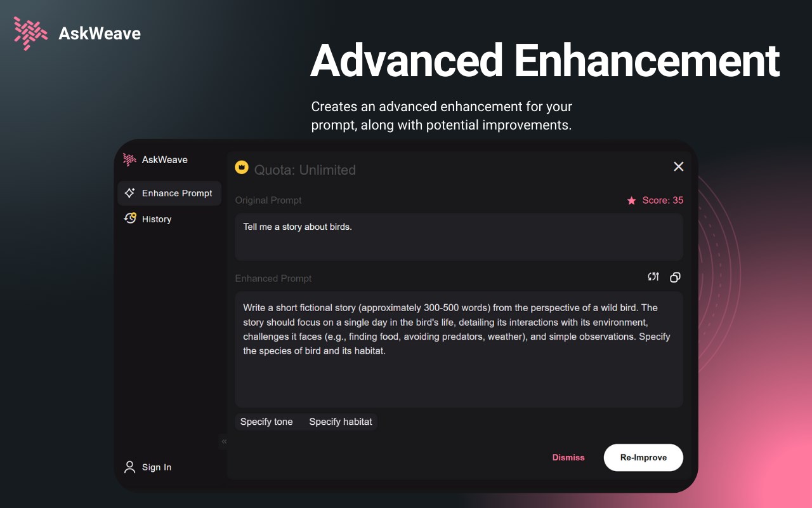
Task: Click the Sign In link
Action: (x=157, y=467)
